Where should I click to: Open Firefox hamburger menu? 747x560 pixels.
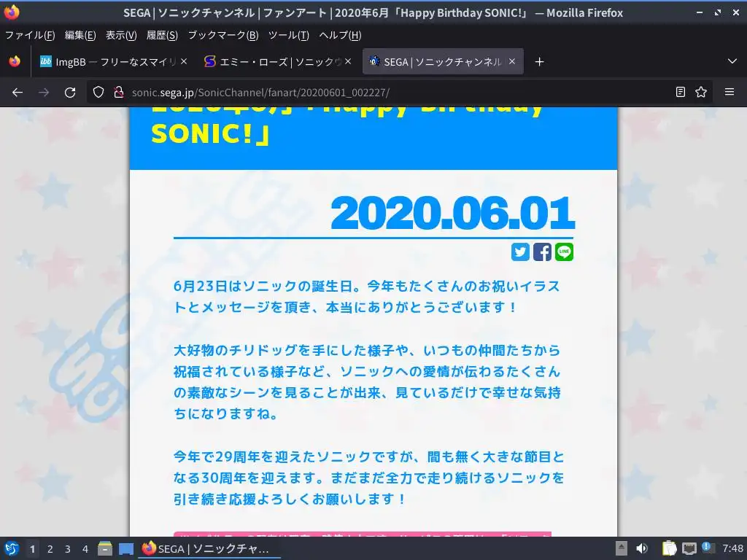click(x=729, y=93)
